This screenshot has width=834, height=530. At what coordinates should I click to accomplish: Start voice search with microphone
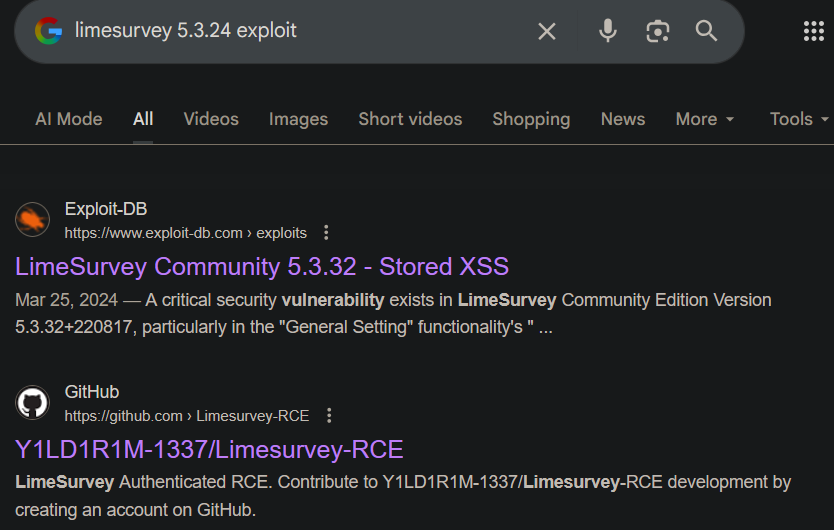pos(607,31)
